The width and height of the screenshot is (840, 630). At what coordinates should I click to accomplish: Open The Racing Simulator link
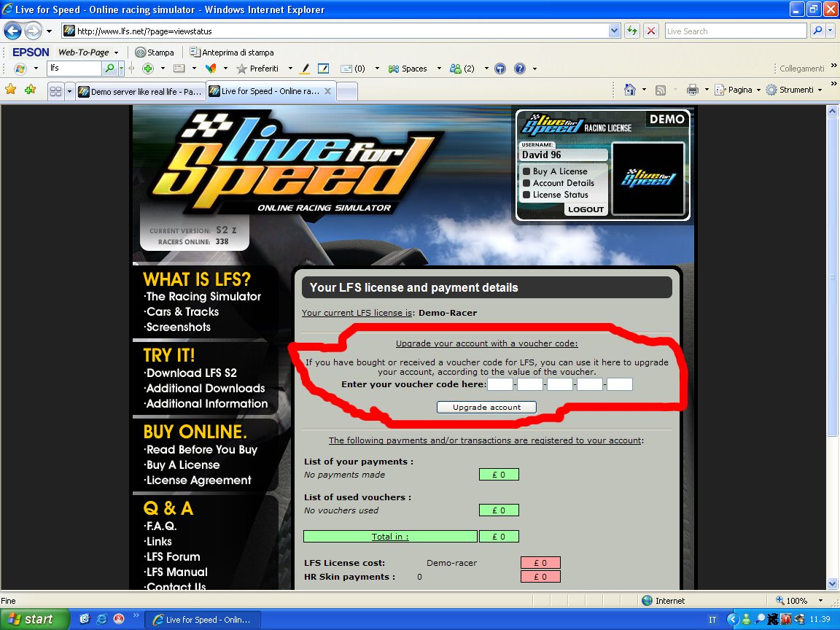click(x=203, y=296)
